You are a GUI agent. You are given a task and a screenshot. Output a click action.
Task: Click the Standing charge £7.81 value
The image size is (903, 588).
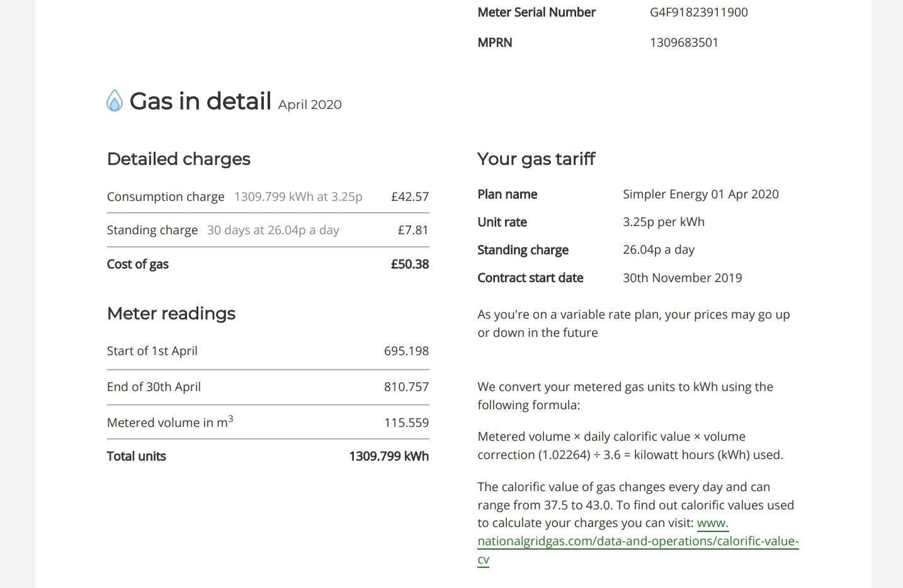pyautogui.click(x=413, y=230)
